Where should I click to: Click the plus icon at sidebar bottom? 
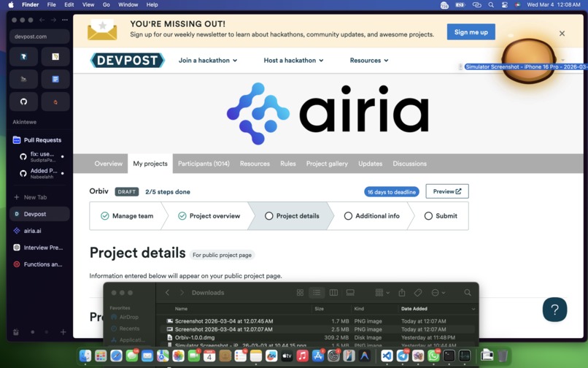(63, 332)
